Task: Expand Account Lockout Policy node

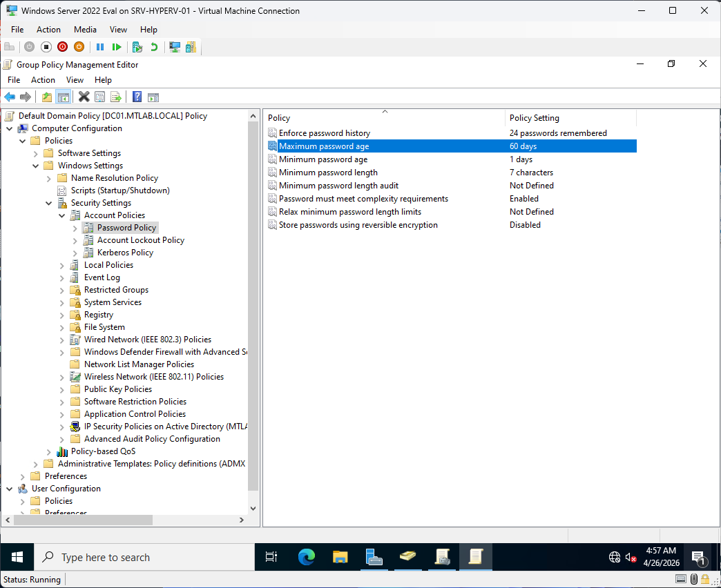Action: pos(75,240)
